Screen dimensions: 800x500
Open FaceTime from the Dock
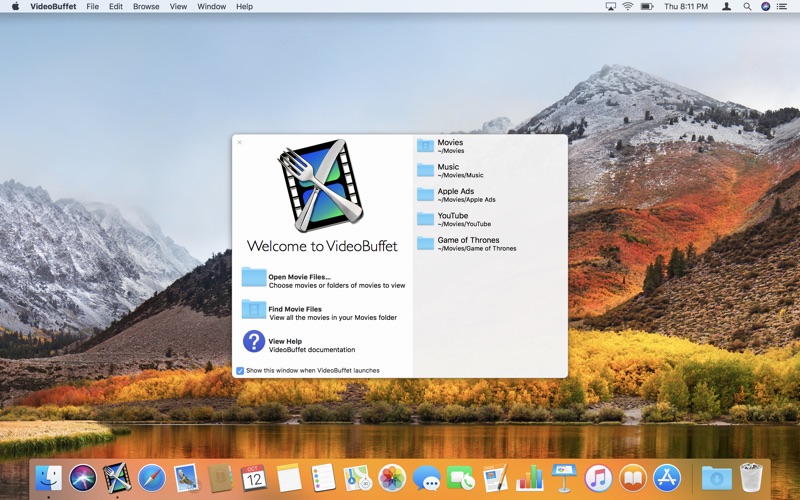(461, 478)
